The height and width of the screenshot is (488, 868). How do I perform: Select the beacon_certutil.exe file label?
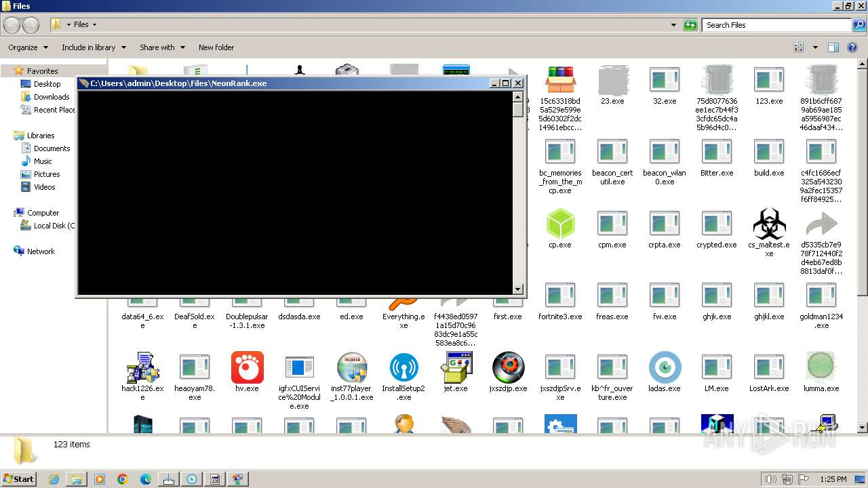coord(612,177)
